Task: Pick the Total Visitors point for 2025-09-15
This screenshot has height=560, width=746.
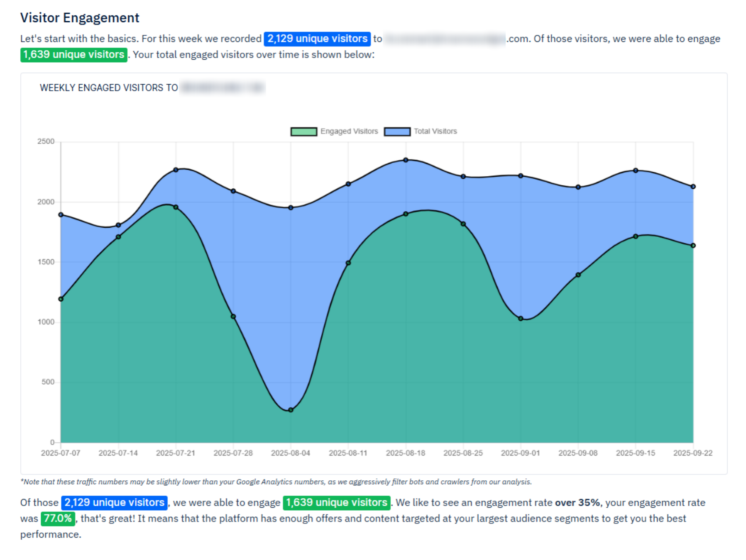Action: tap(636, 170)
